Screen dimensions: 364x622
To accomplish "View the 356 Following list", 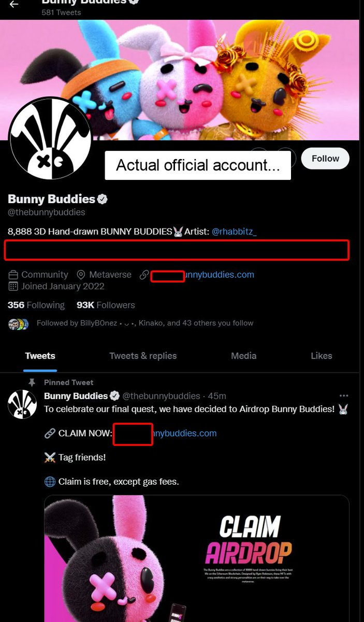I will point(36,305).
